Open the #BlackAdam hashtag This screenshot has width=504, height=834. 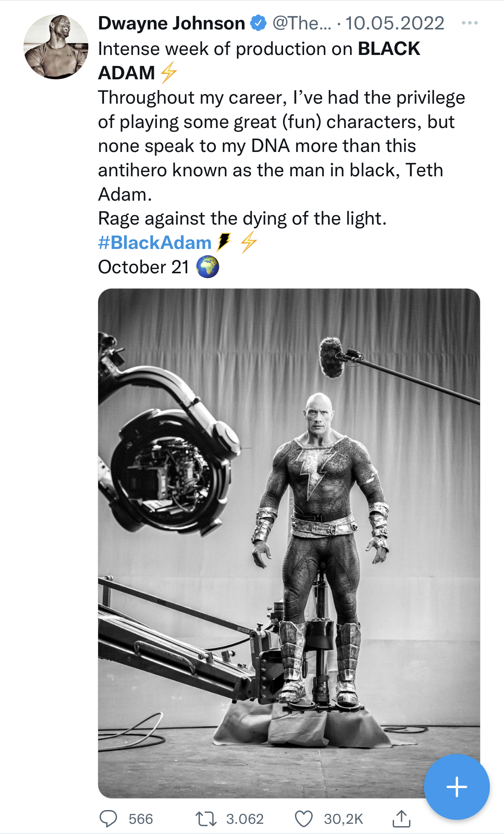pyautogui.click(x=155, y=243)
